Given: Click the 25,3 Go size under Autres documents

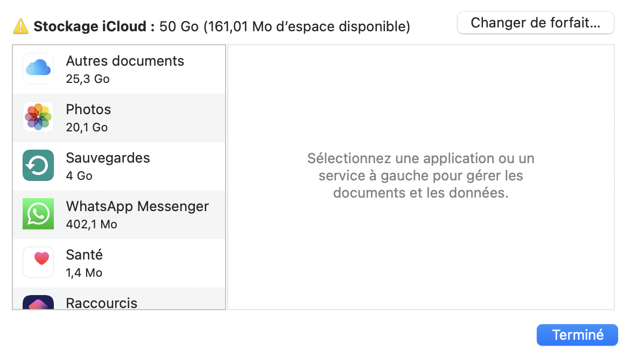Looking at the screenshot, I should [87, 79].
